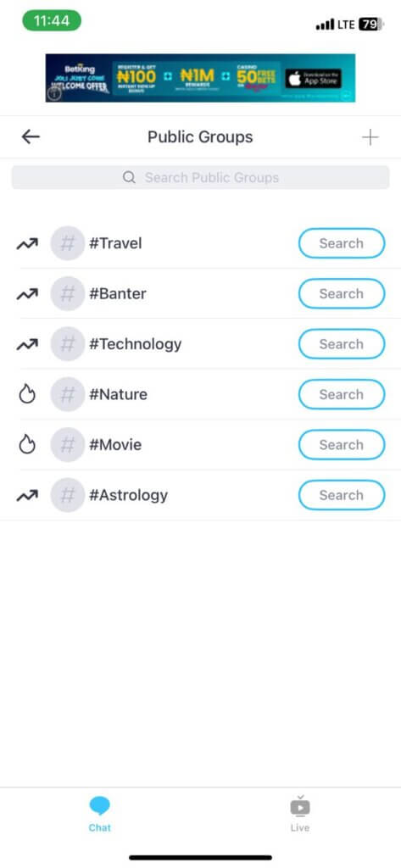The height and width of the screenshot is (868, 401).
Task: Tap the hashtag avatar beside #Astrology
Action: [x=68, y=495]
